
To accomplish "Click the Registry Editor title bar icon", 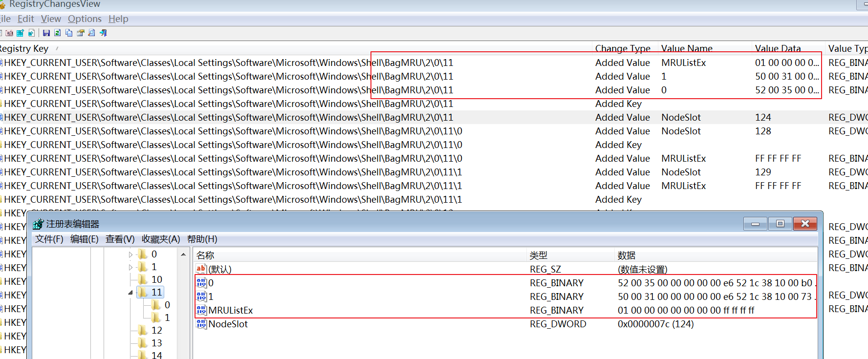I will point(38,224).
